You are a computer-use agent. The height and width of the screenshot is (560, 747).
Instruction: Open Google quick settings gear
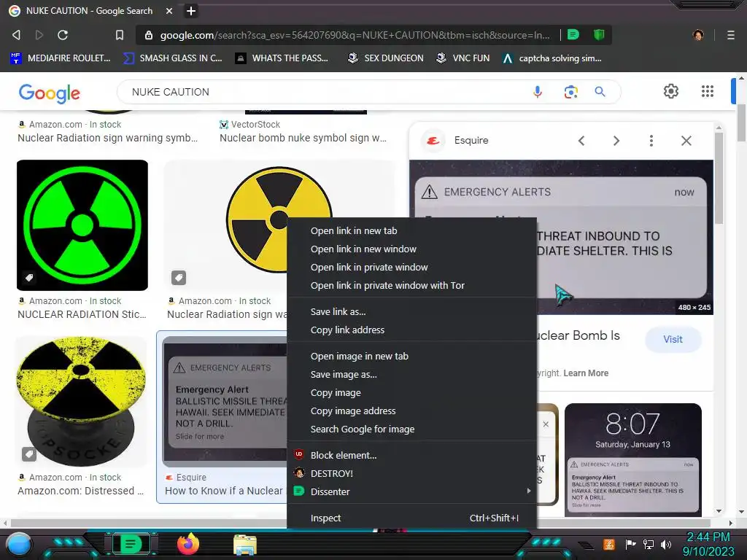point(671,91)
